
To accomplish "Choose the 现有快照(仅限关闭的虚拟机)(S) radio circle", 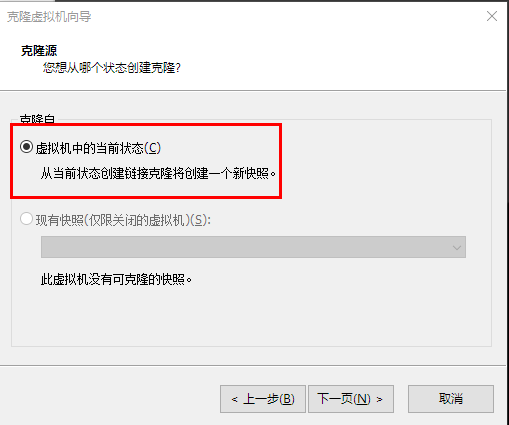I will [x=26, y=219].
